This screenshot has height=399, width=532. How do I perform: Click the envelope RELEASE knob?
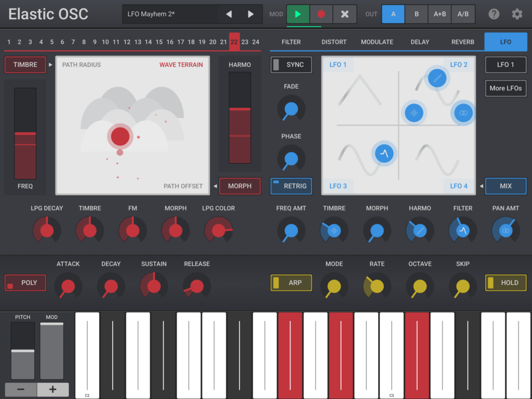pos(197,286)
